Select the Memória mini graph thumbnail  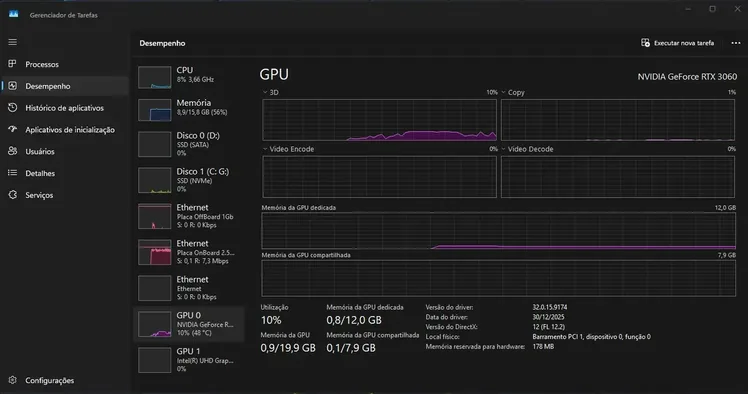[155, 110]
